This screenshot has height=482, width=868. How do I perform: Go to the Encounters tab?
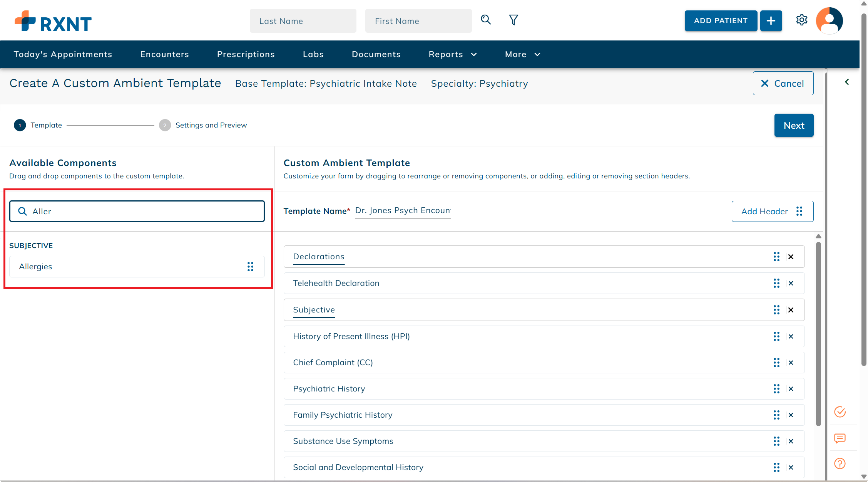[x=164, y=54]
